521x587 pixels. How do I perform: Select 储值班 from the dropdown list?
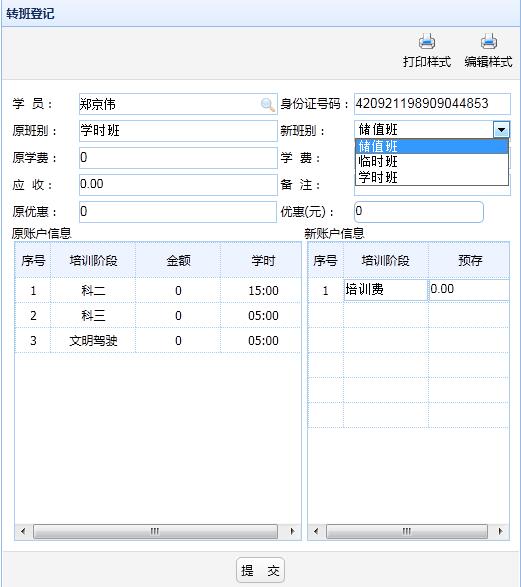tap(432, 146)
